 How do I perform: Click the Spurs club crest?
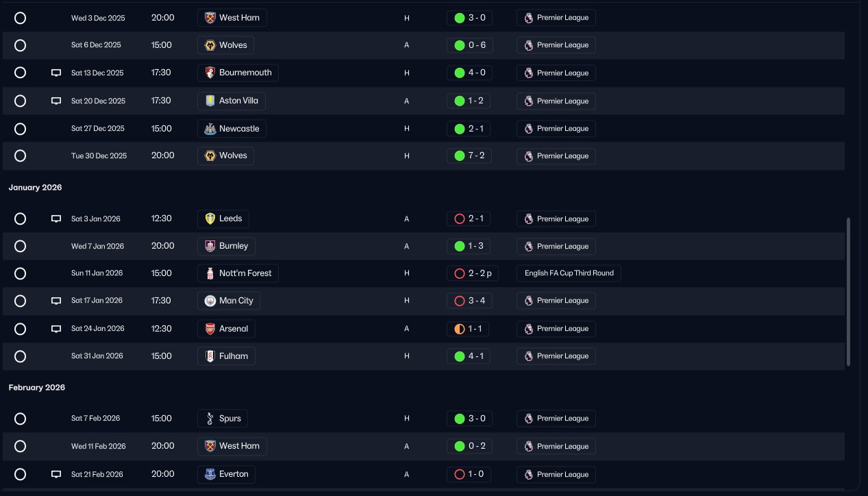coord(210,419)
